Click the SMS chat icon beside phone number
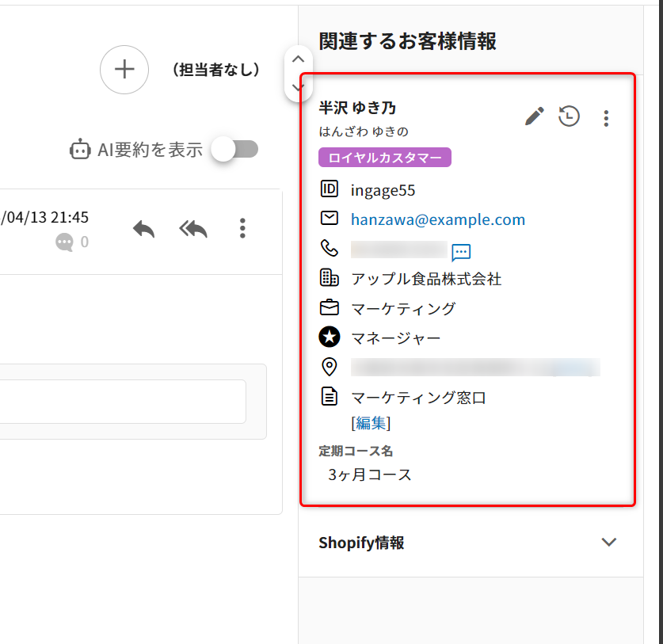Viewport: 663px width, 644px height. pos(461,252)
